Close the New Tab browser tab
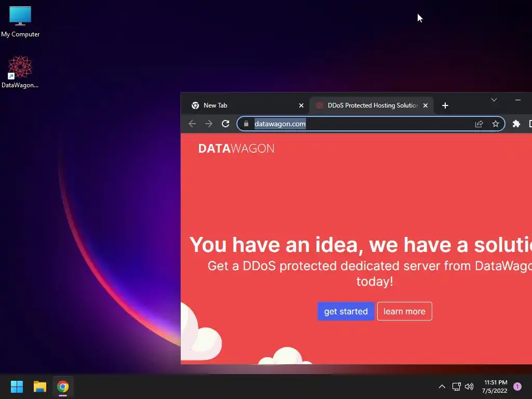 point(301,105)
